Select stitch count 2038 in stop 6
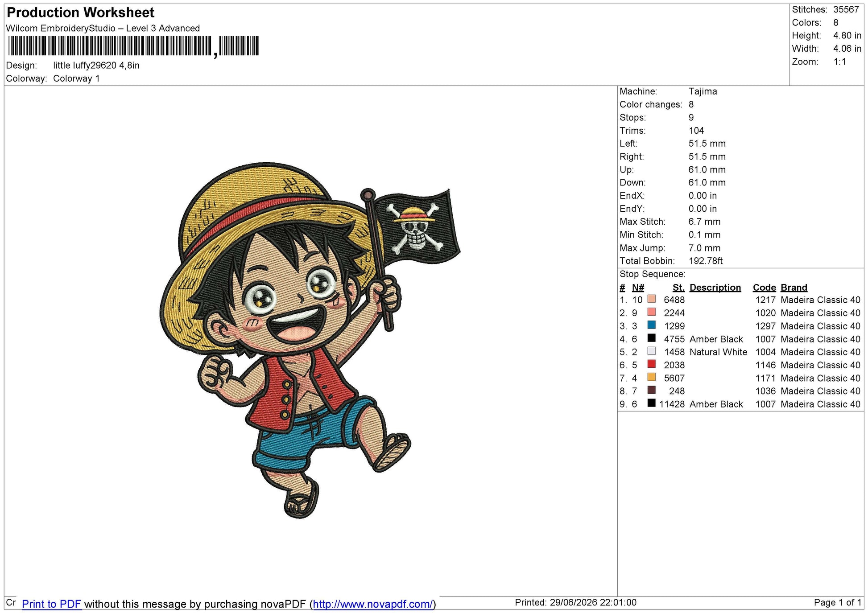The height and width of the screenshot is (613, 868). [674, 365]
